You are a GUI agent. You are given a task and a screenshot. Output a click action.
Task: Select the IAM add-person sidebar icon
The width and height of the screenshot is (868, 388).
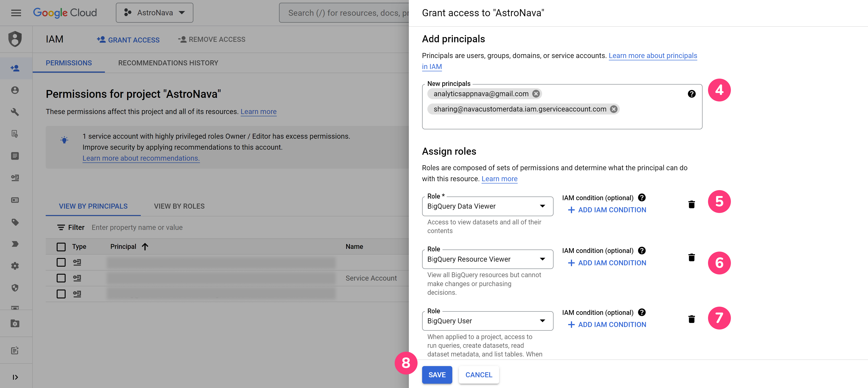(15, 68)
